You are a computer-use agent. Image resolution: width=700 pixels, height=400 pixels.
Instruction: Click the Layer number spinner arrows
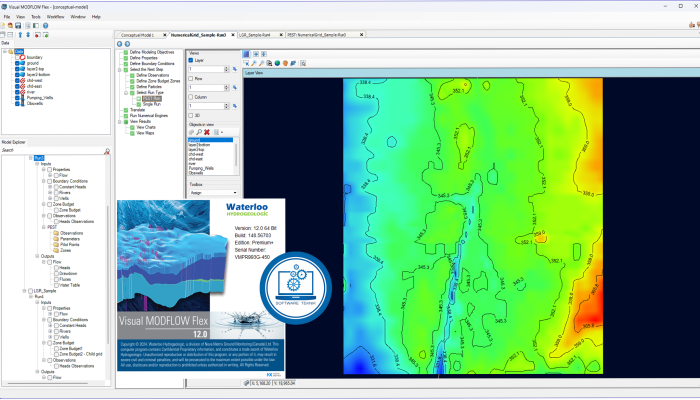tap(226, 69)
